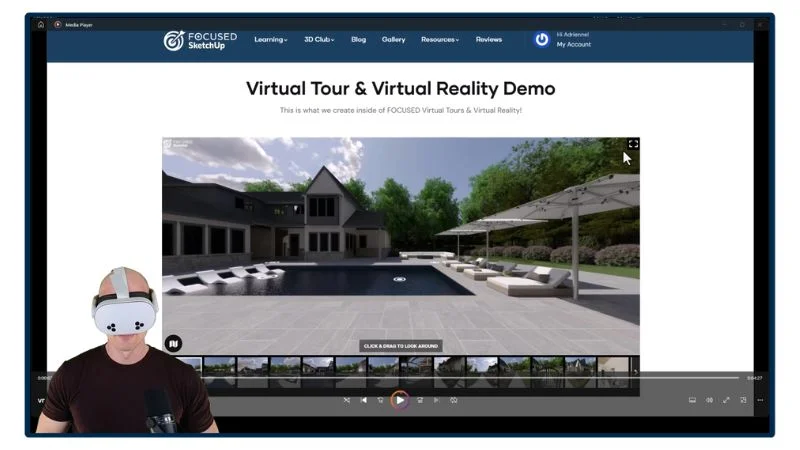Go to the previous track

point(364,401)
